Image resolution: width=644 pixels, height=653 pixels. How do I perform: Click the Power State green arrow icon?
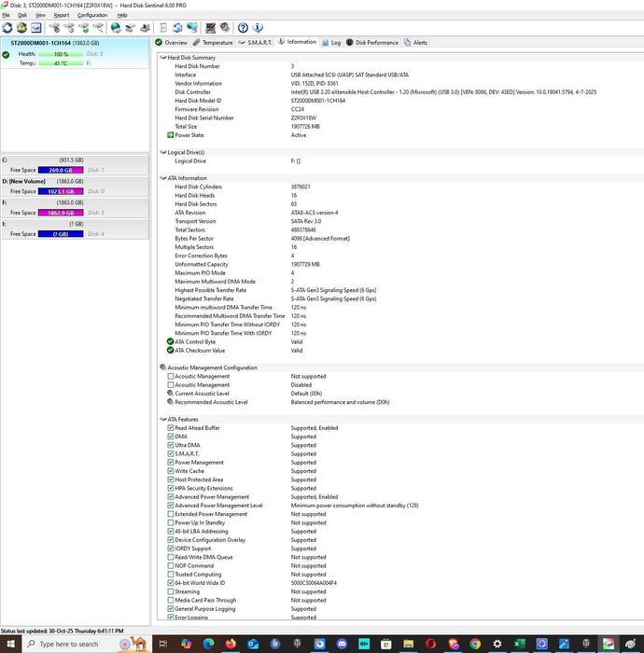click(170, 135)
